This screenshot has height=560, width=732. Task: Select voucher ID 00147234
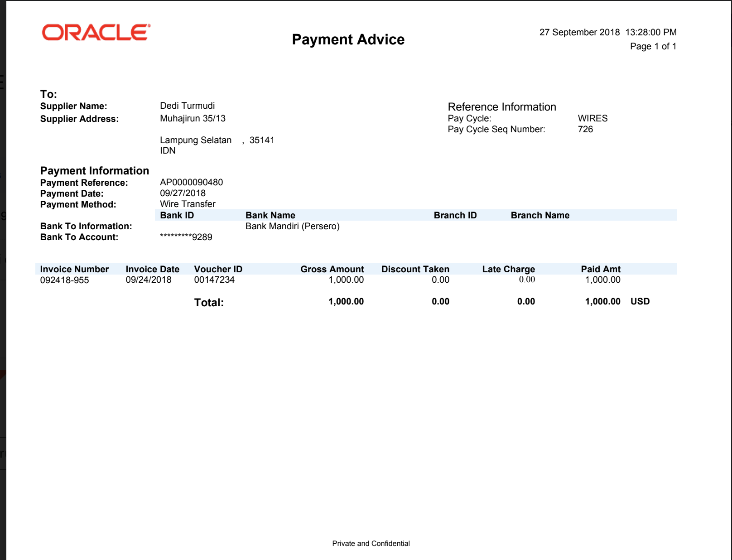[214, 280]
